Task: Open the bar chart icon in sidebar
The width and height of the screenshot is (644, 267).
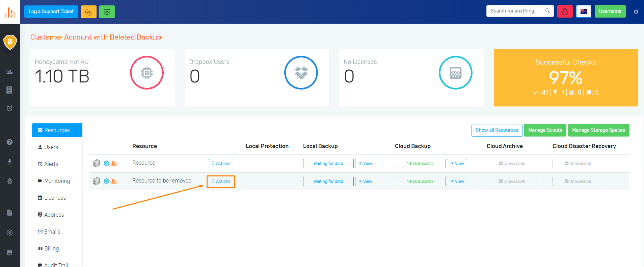Action: coord(10,71)
